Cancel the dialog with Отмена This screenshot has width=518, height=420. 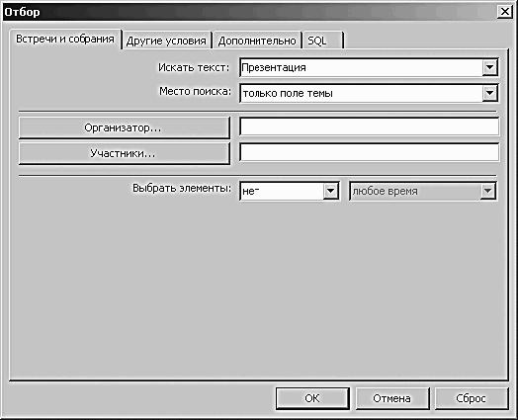pos(392,398)
